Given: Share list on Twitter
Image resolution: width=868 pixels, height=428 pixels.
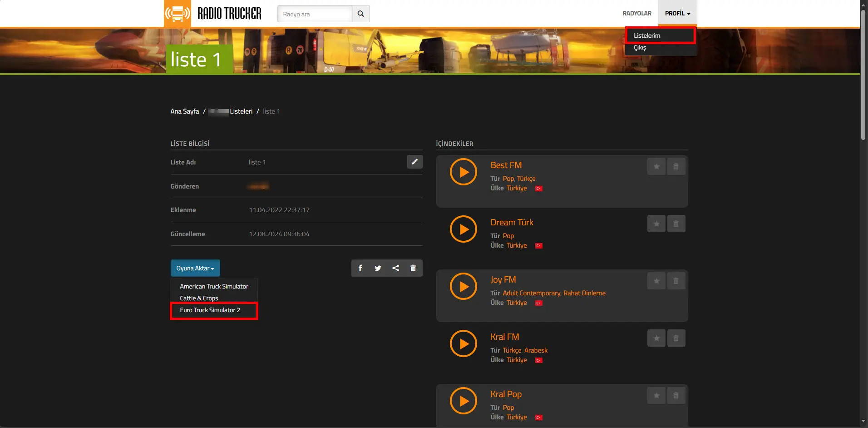Looking at the screenshot, I should (378, 268).
